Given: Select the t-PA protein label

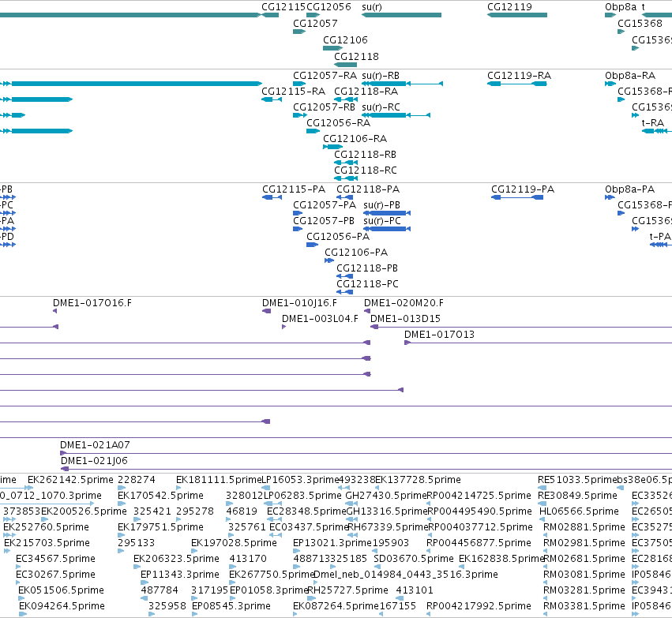Looking at the screenshot, I should (x=660, y=237).
